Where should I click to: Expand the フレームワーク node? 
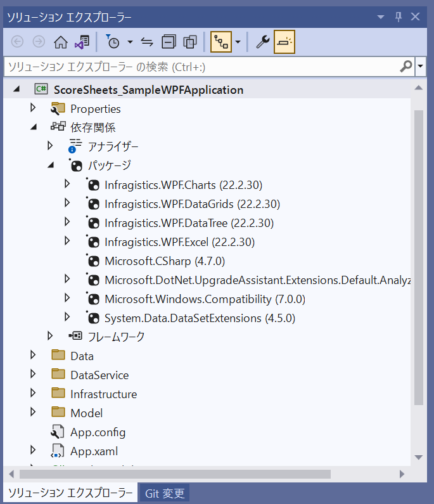[x=50, y=336]
